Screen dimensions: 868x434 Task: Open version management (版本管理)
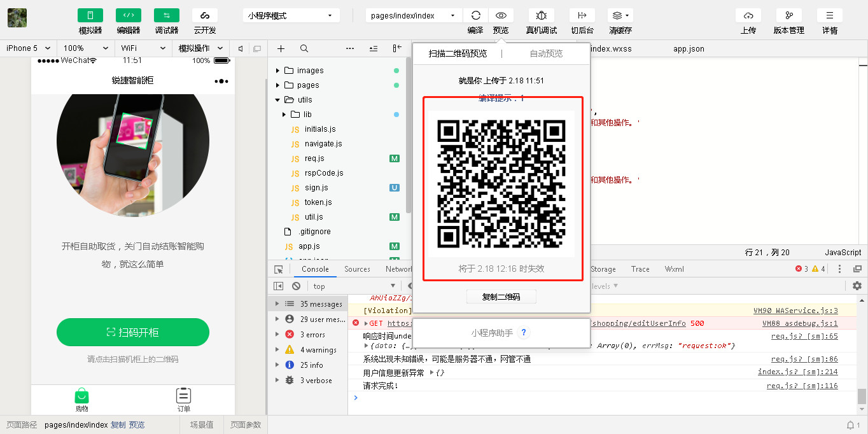tap(789, 15)
